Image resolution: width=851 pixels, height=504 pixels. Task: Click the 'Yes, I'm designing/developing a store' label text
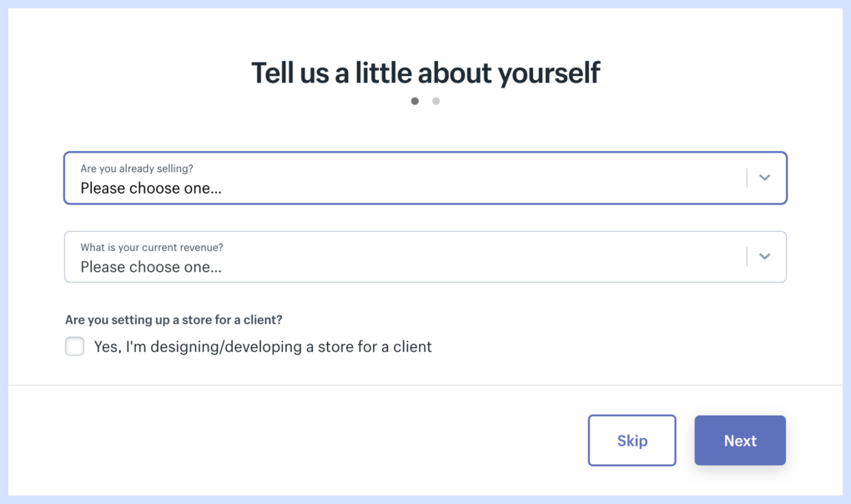[x=263, y=346]
